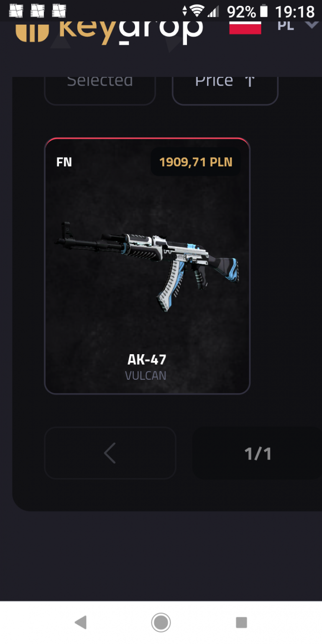
Task: Go to the previous page arrow
Action: point(110,453)
